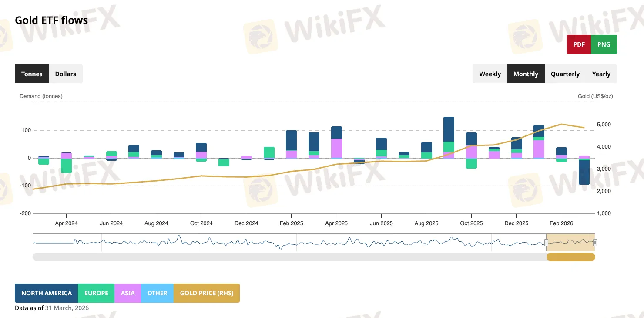Download the chart as PNG
Screen dimensions: 644x318
[x=604, y=44]
